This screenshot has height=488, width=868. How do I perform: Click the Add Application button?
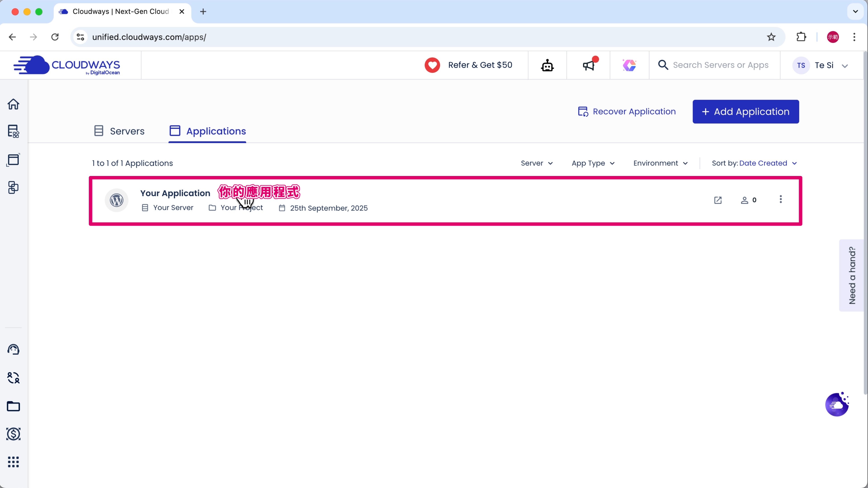click(745, 111)
